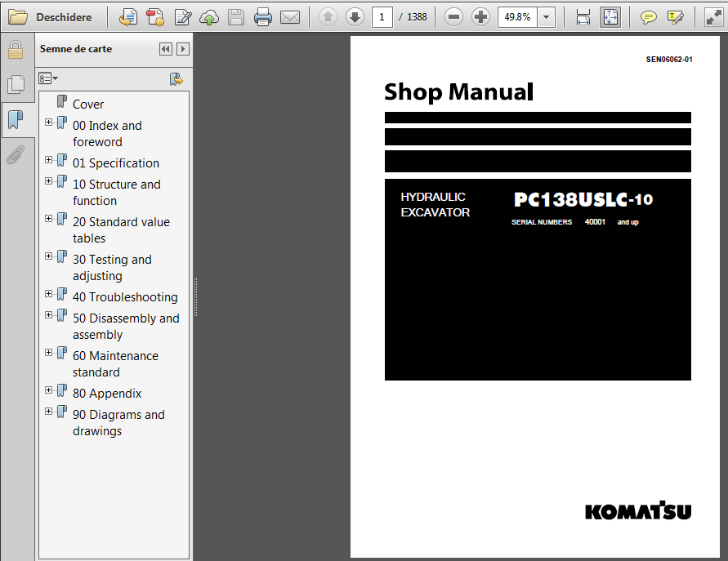Open 30 Testing and adjusting bookmark

point(112,268)
